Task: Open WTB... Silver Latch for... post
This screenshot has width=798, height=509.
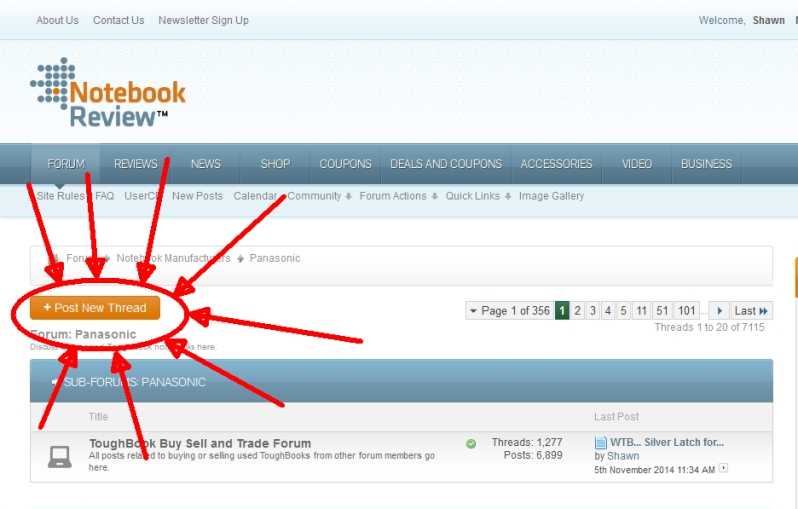Action: pyautogui.click(x=667, y=442)
